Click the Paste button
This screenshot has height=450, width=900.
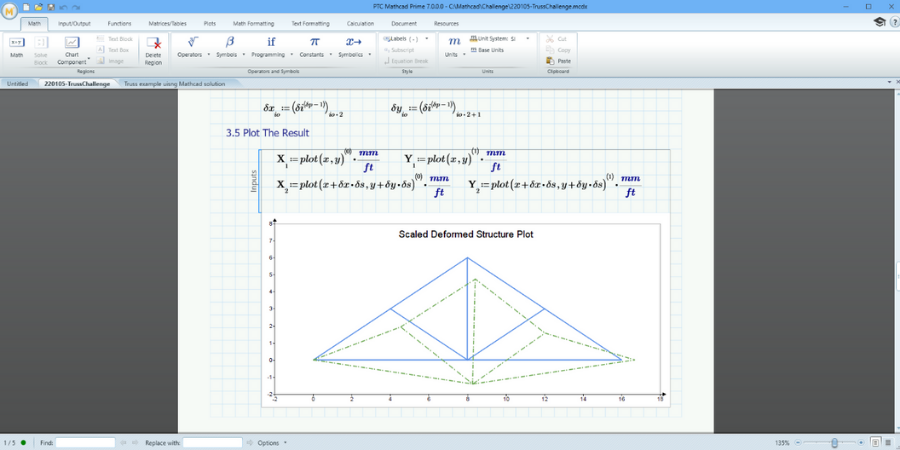pyautogui.click(x=559, y=59)
